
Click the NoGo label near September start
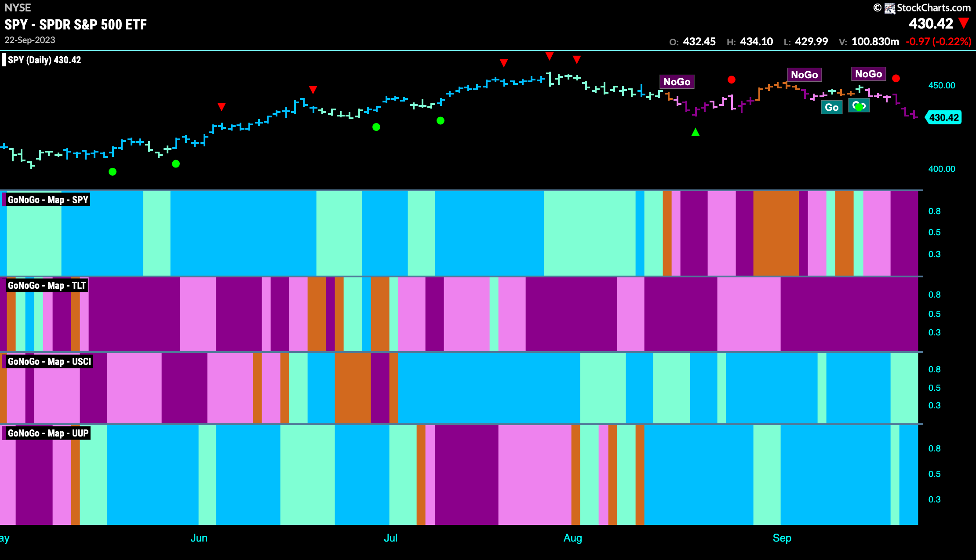(x=805, y=75)
